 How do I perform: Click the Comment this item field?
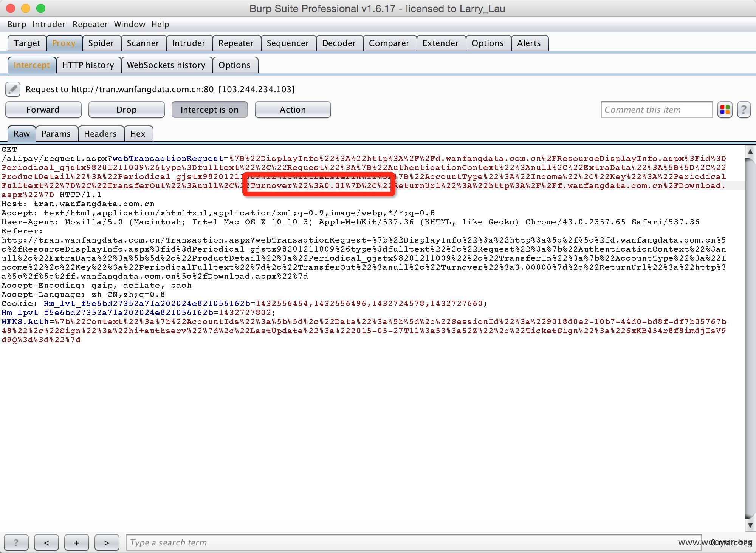[x=657, y=110]
